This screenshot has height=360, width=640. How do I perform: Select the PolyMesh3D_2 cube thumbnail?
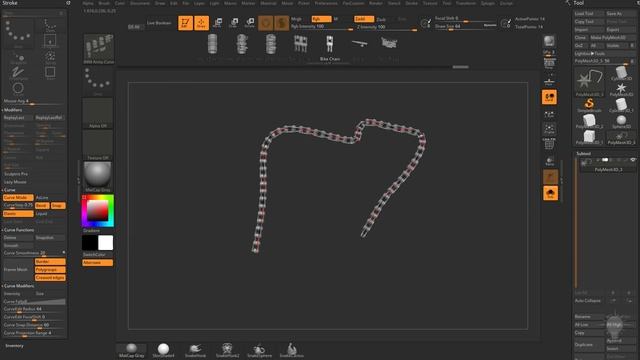click(589, 121)
